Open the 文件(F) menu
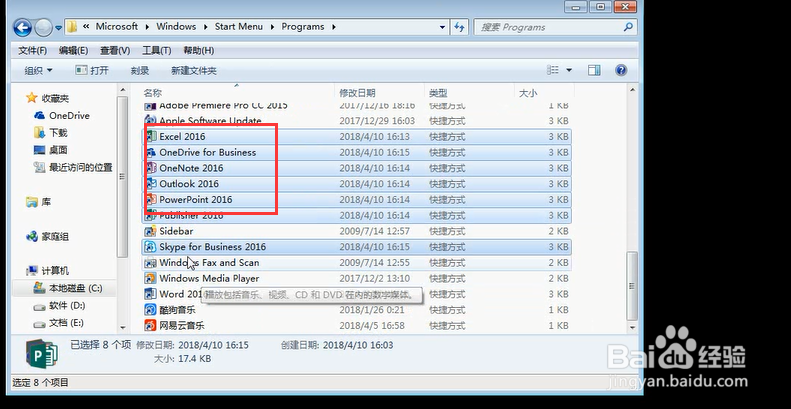The height and width of the screenshot is (409, 791). (x=32, y=50)
